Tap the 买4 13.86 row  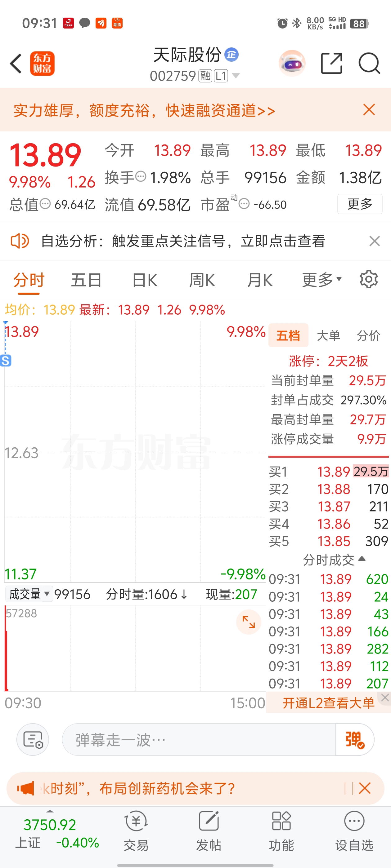pyautogui.click(x=329, y=524)
